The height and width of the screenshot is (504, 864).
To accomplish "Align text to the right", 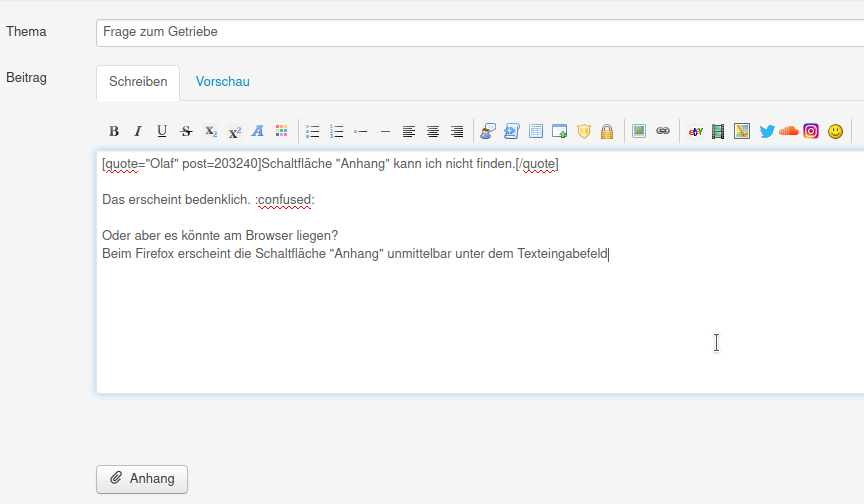I will pyautogui.click(x=457, y=131).
